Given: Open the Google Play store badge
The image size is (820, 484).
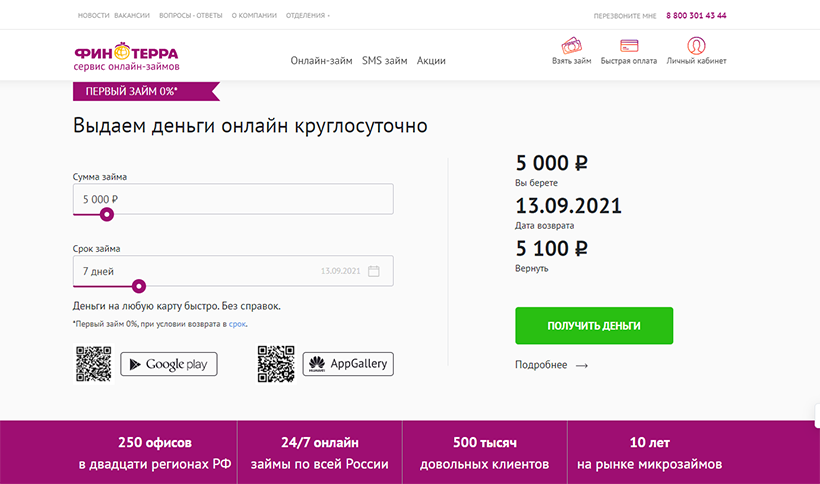Looking at the screenshot, I should (x=169, y=364).
